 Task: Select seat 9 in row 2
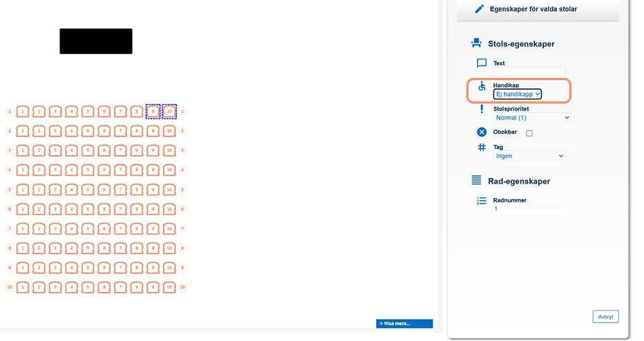tap(153, 131)
